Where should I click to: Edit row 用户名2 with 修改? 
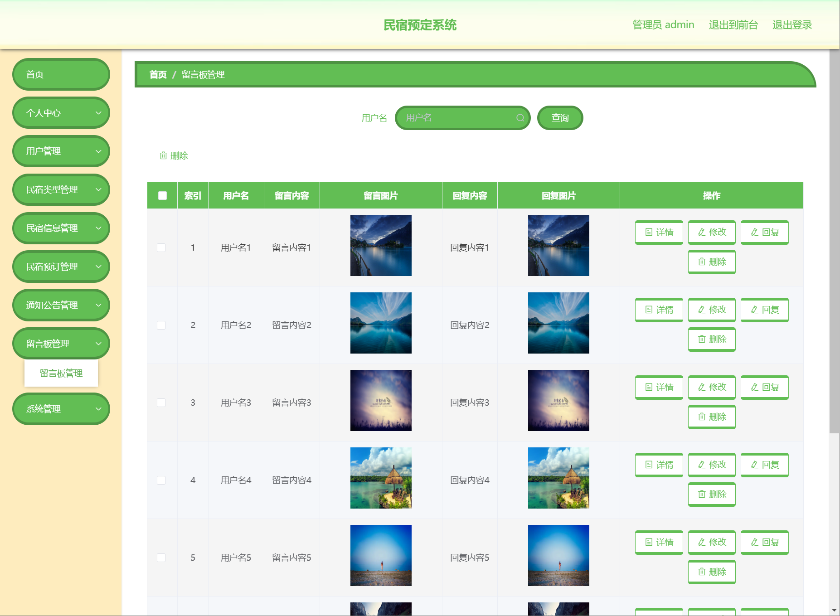coord(712,310)
